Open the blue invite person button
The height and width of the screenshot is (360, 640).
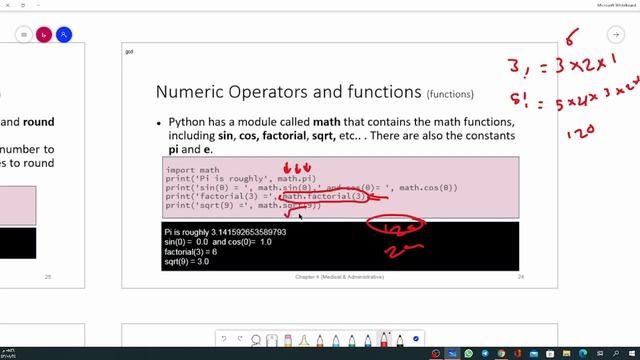pos(64,35)
